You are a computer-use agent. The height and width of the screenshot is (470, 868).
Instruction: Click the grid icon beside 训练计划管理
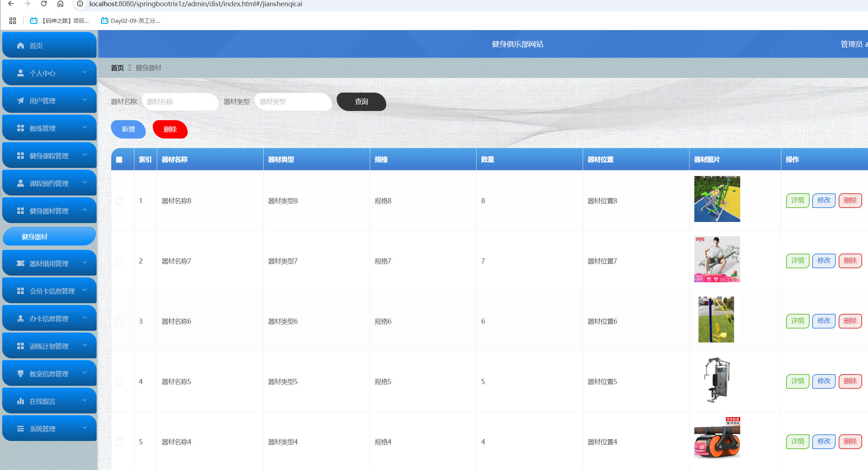(x=21, y=346)
